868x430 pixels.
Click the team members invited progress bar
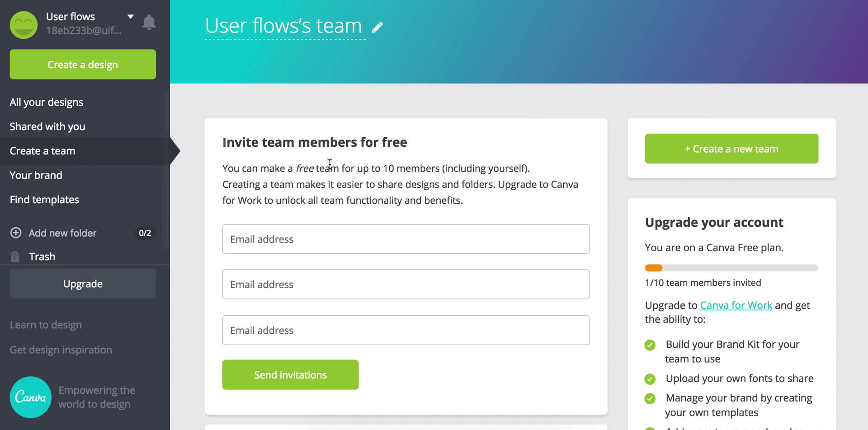point(731,268)
